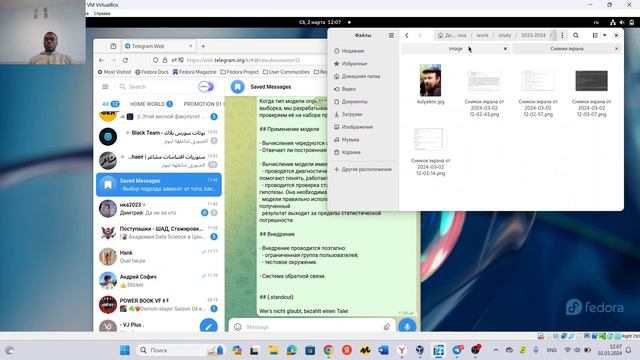The width and height of the screenshot is (640, 360).
Task: Open the POWER BOOK VF chat
Action: click(159, 304)
